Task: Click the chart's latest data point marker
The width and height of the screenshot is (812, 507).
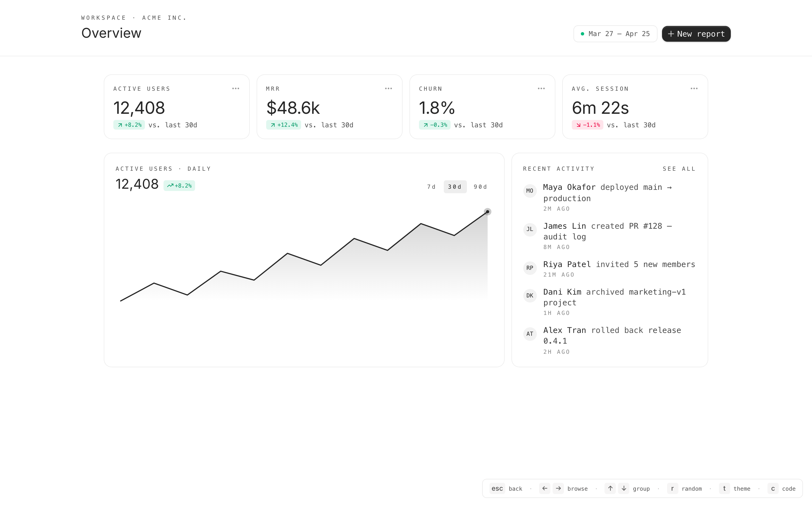Action: (487, 212)
